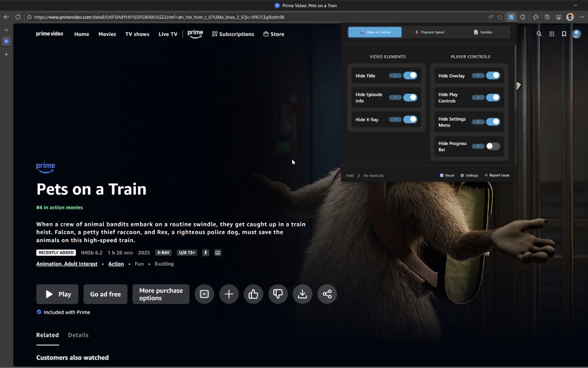Screen dimensions: 588x368
Task: Click the prime video logo
Action: (50, 34)
